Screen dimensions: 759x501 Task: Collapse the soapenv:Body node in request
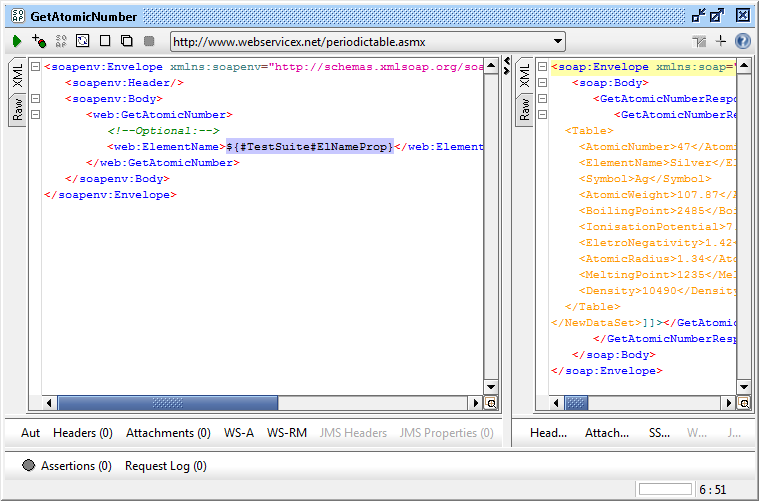tap(35, 99)
